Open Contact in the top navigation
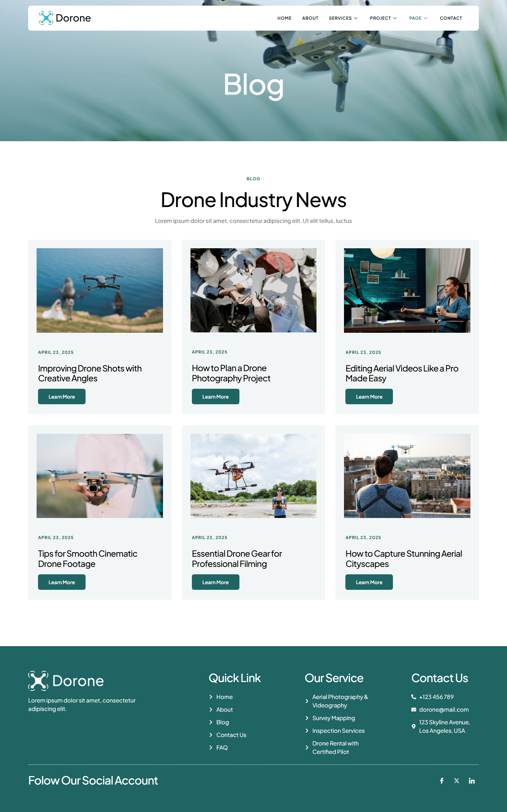The width and height of the screenshot is (507, 812). pos(451,18)
